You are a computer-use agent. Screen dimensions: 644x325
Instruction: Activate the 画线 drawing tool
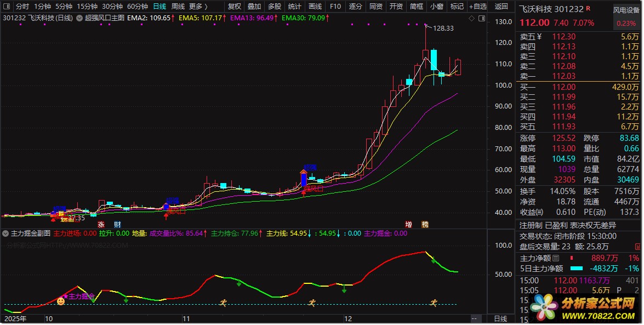(315, 6)
